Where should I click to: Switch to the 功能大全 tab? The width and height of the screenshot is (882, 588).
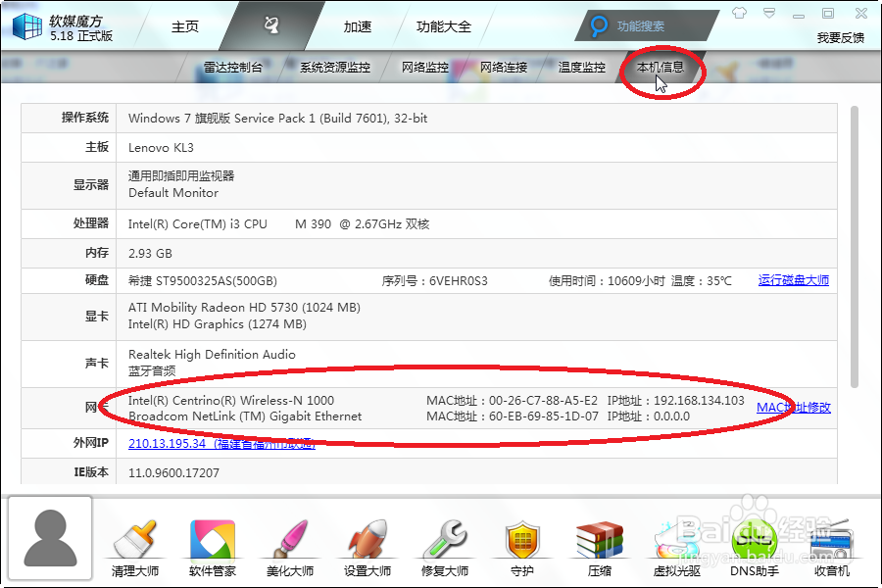(x=443, y=26)
